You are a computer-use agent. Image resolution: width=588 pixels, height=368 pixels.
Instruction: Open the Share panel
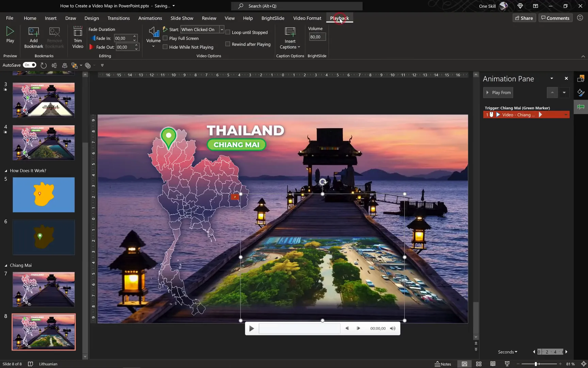point(524,18)
